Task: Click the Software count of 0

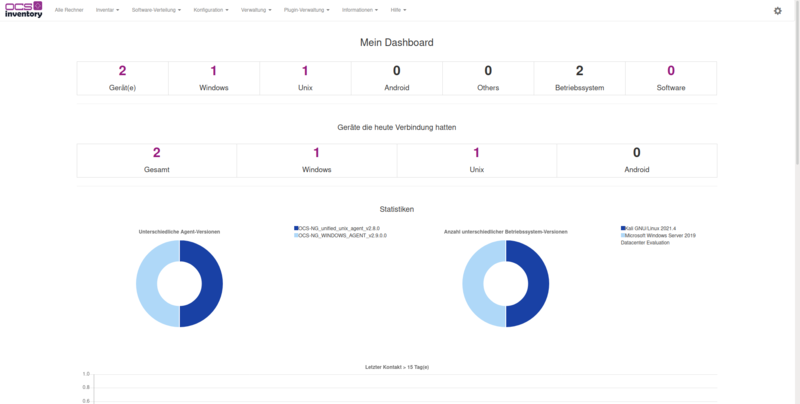Action: (671, 71)
